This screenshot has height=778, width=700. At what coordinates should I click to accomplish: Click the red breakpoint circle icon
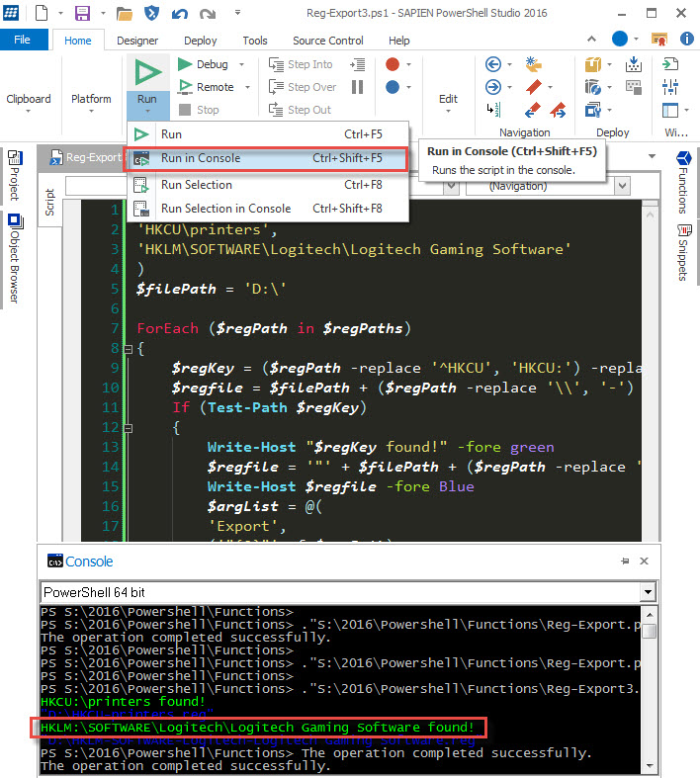[x=393, y=64]
